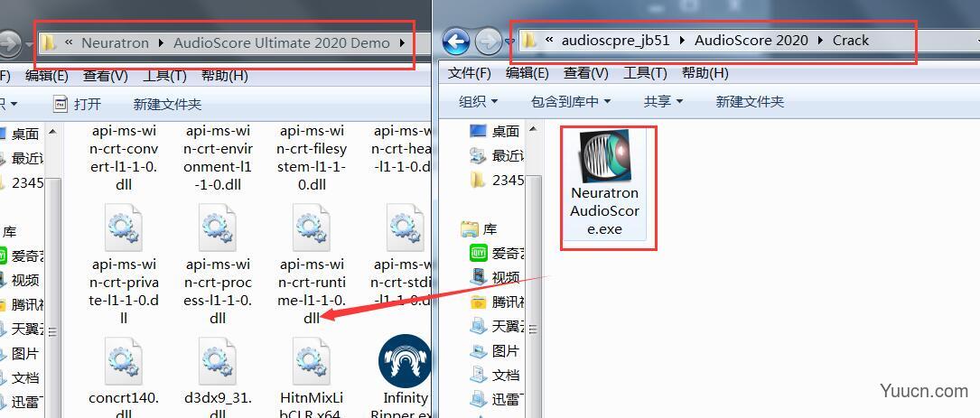Click folder icon in right address bar
980x418 pixels.
point(529,41)
